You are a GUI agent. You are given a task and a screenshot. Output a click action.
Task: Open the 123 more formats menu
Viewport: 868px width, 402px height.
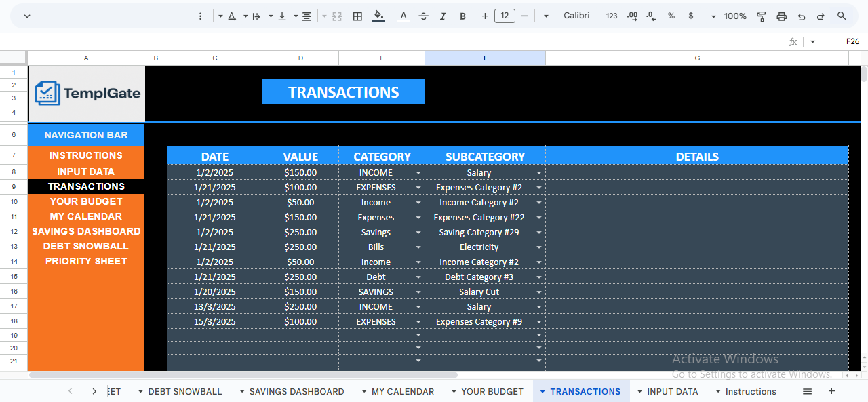pos(612,16)
